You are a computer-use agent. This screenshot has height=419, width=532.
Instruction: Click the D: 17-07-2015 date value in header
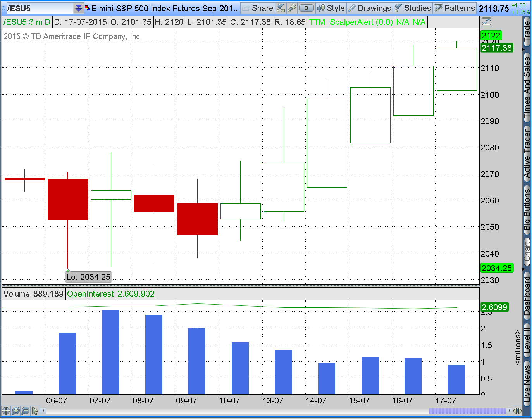[81, 22]
